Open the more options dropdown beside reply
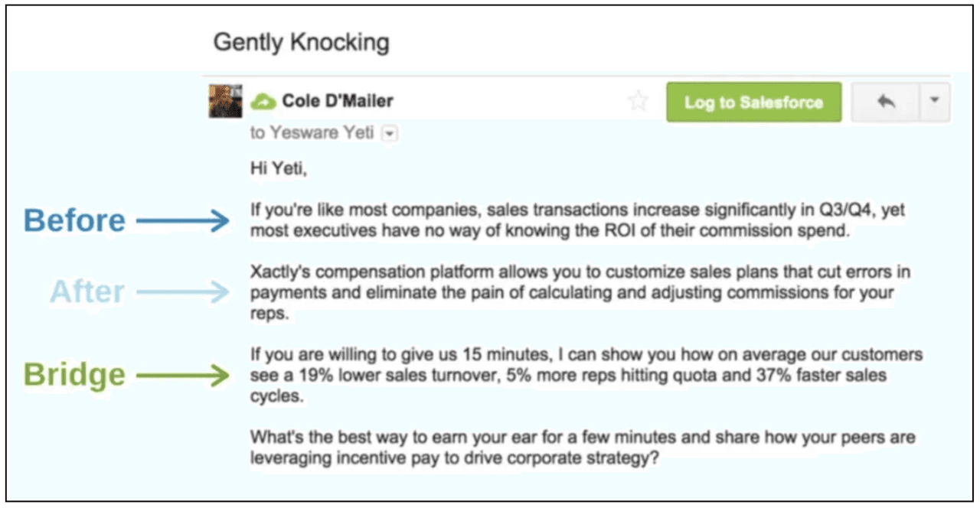980x508 pixels. 935,102
